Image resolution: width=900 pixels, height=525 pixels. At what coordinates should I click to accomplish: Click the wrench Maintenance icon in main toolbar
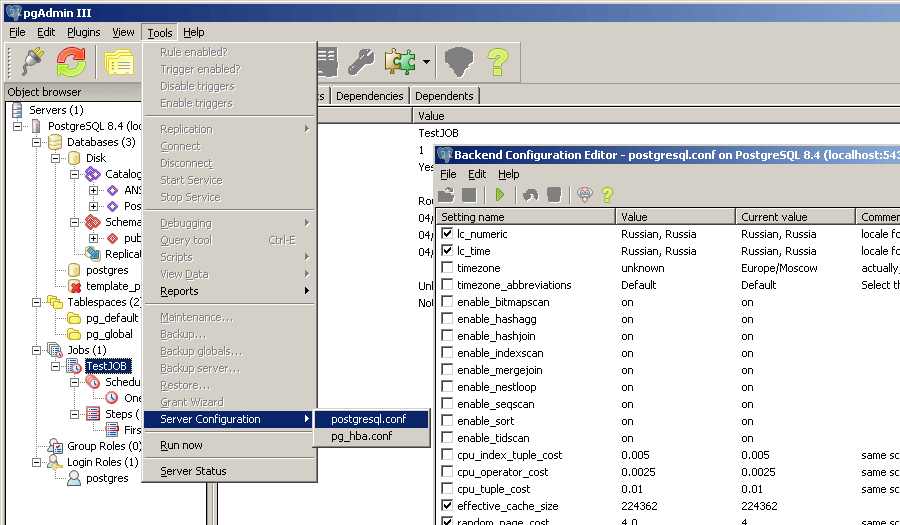click(x=361, y=61)
